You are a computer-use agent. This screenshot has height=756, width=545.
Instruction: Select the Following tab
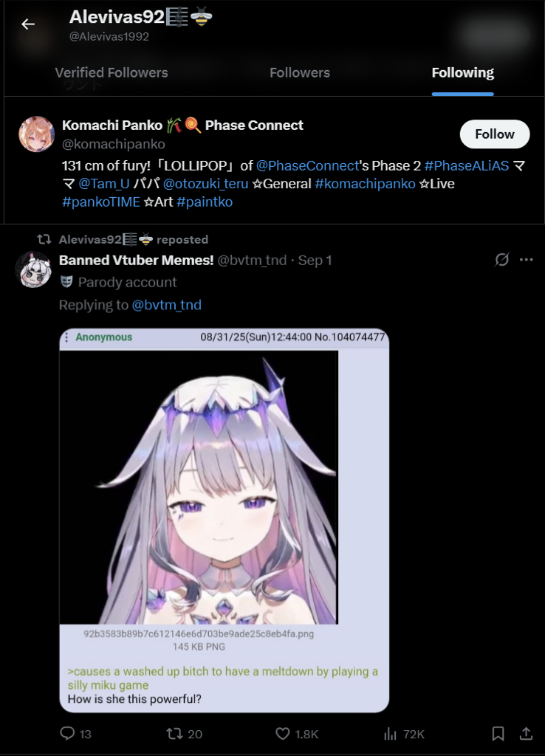(462, 72)
